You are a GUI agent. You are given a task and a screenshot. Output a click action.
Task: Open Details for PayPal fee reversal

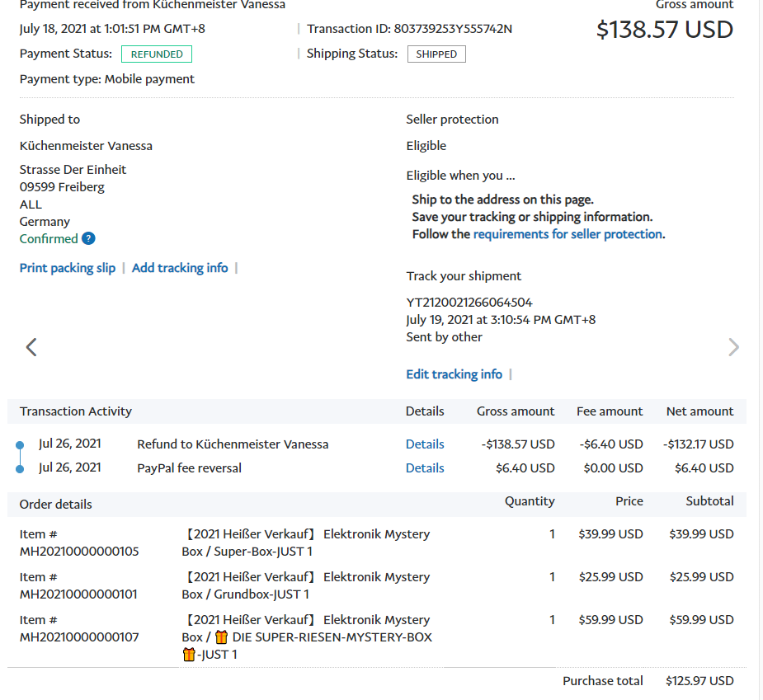(425, 468)
